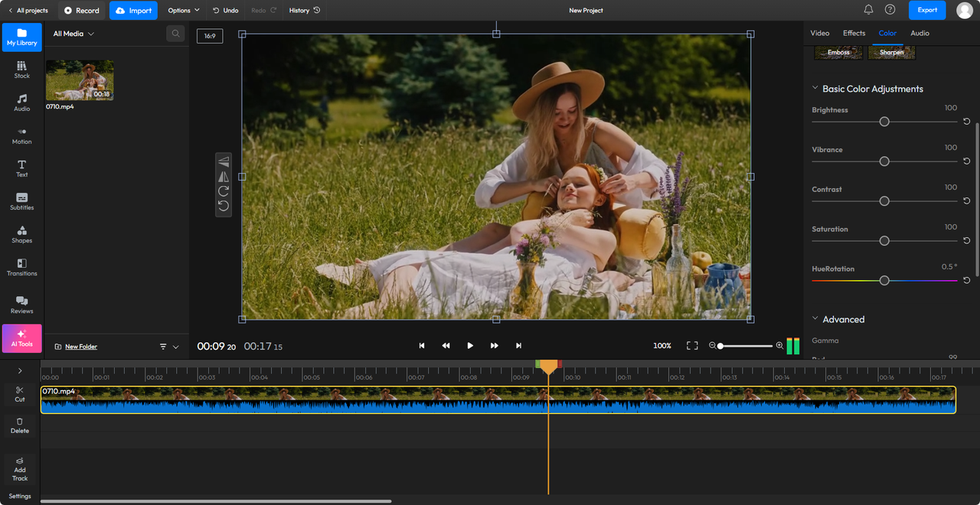980x505 pixels.
Task: Collapse the Basic Color Adjustments section
Action: point(815,89)
